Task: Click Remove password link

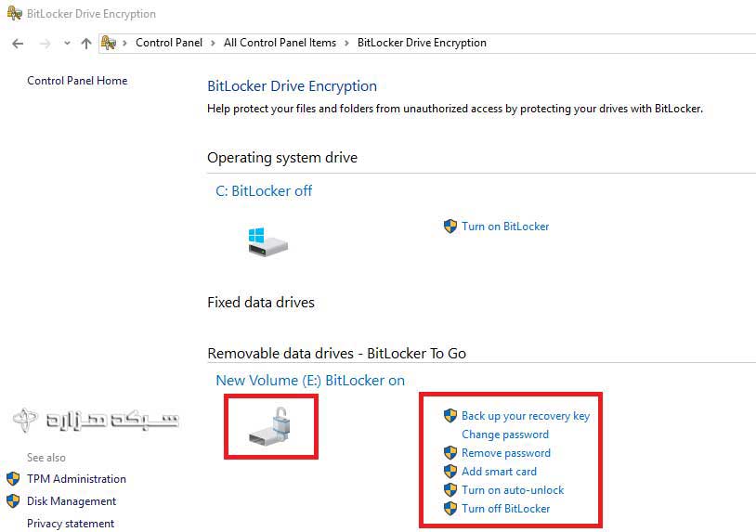Action: (x=505, y=453)
